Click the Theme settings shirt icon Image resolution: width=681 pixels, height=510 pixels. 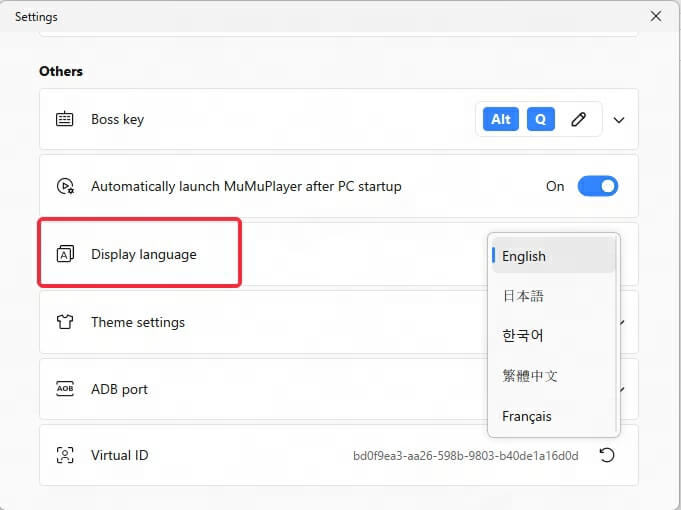(65, 322)
